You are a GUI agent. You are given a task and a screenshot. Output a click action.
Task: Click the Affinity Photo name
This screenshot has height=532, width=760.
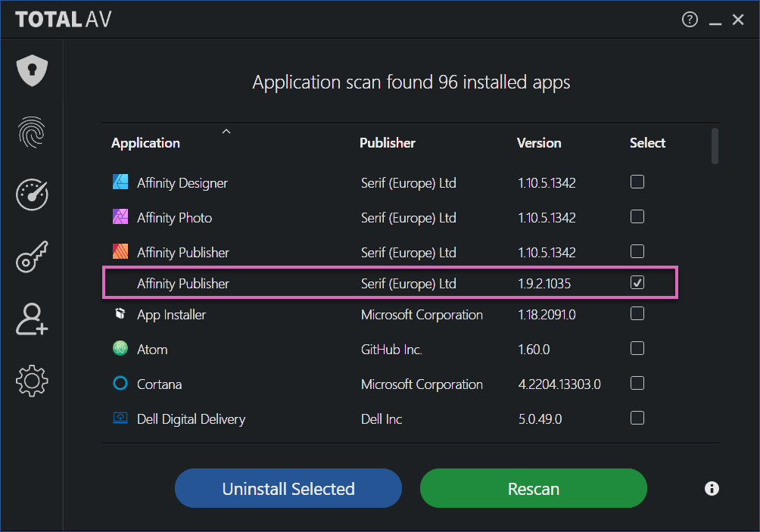[x=175, y=218]
